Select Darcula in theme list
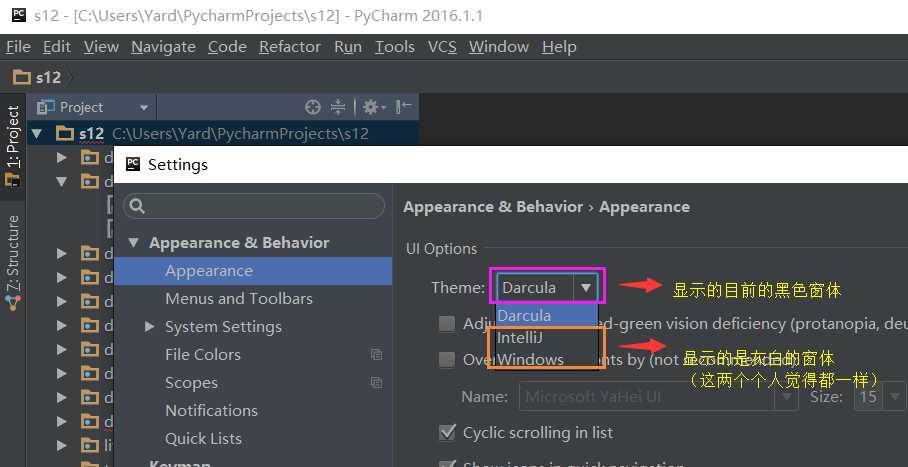This screenshot has width=908, height=467. coord(547,316)
